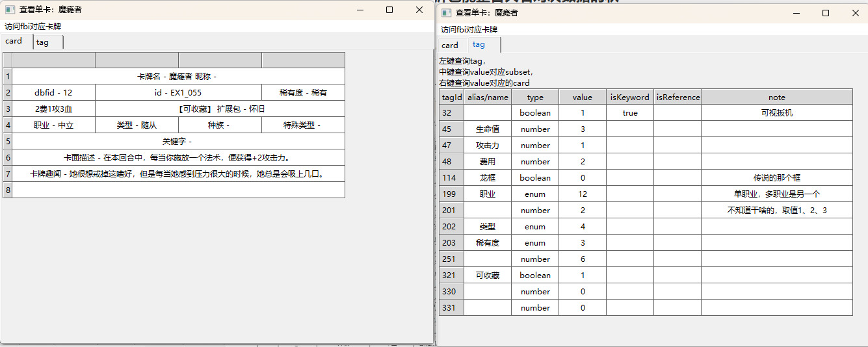Select row header 3 in card table
This screenshot has width=868, height=347.
pos(8,109)
